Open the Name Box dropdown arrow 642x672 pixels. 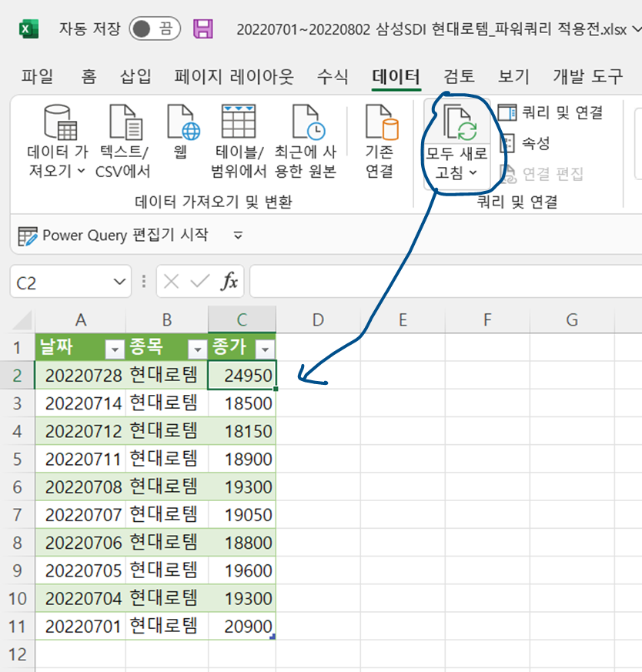(x=119, y=282)
